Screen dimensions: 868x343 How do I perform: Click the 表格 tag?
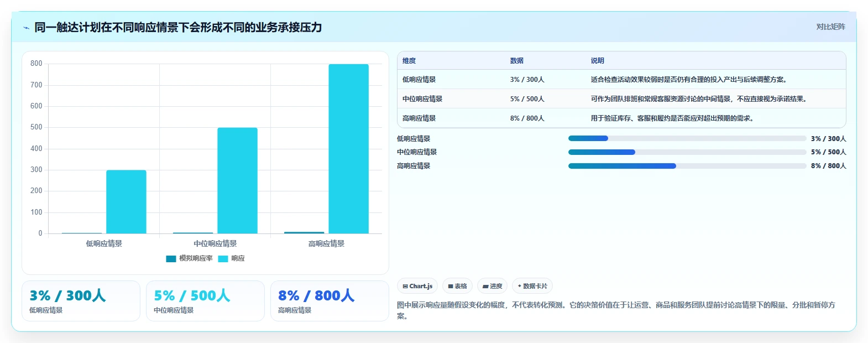tap(457, 286)
